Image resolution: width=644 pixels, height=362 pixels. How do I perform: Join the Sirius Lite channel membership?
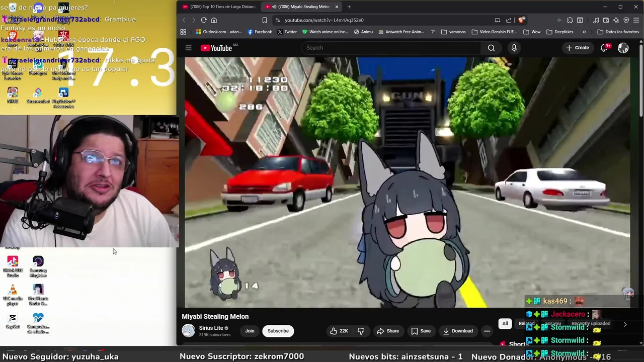point(250,331)
